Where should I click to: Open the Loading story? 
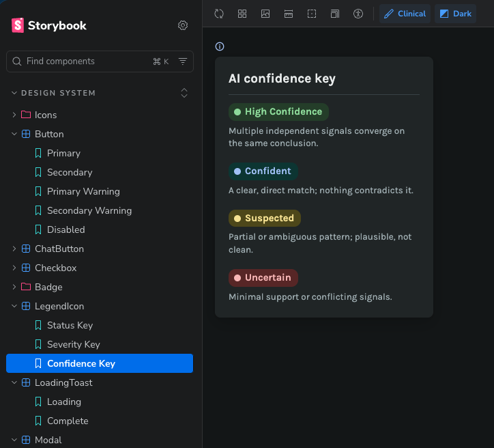coord(100,402)
